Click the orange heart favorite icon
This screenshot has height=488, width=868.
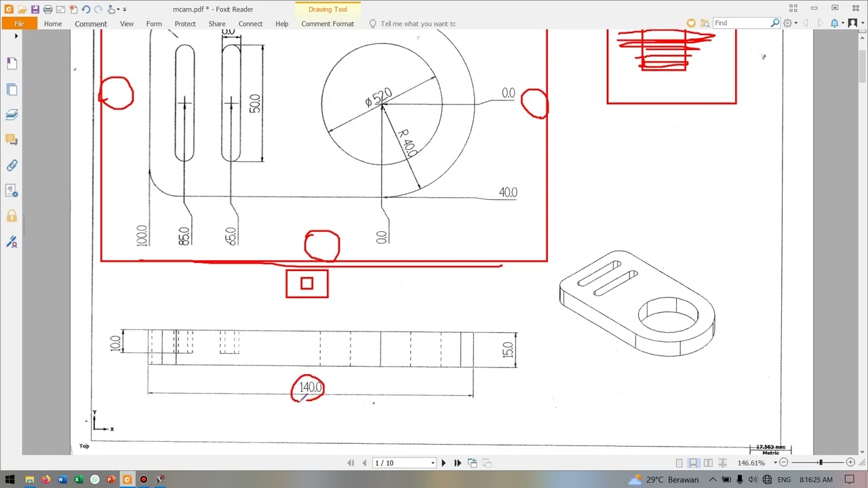pos(691,23)
